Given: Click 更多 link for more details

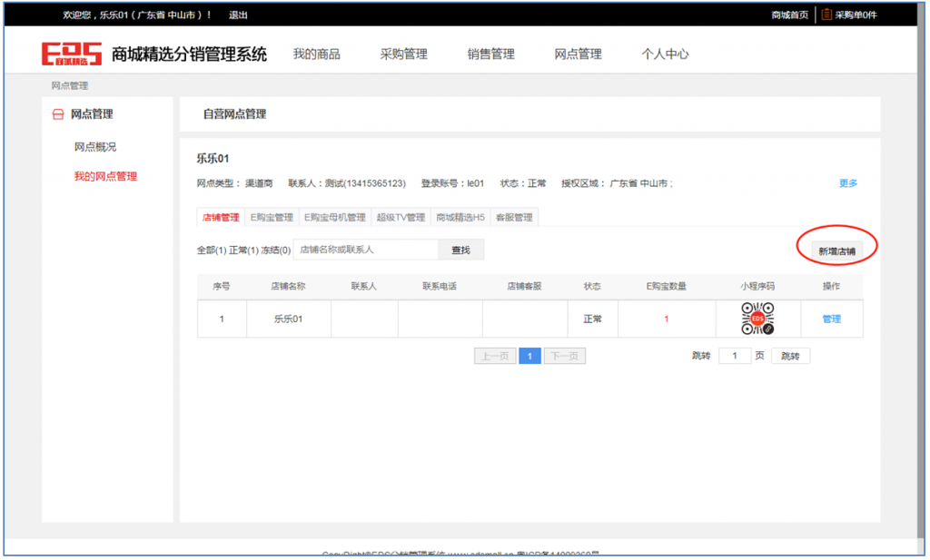Looking at the screenshot, I should coord(848,183).
